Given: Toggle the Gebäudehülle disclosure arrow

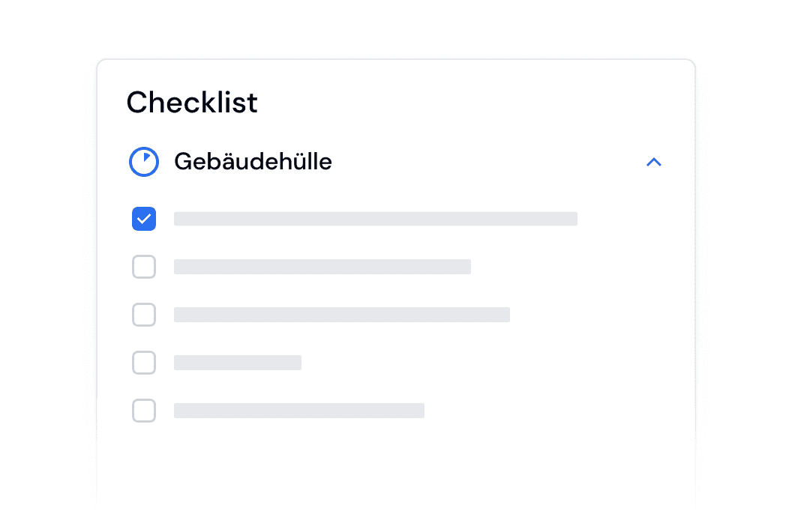Looking at the screenshot, I should point(653,162).
